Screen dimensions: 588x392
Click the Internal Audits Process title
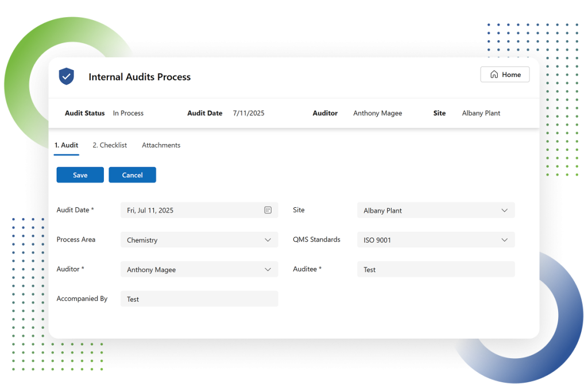tap(140, 77)
